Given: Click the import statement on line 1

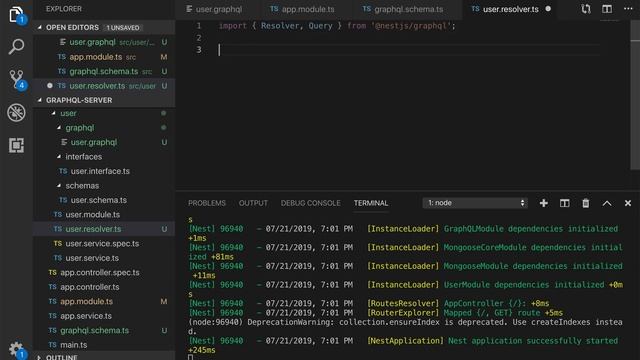Looking at the screenshot, I should [337, 26].
